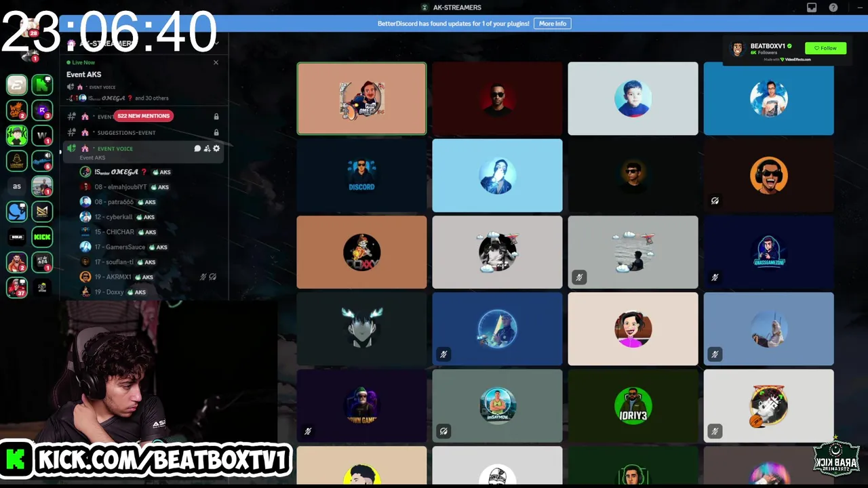Click deafen icon on imSaymon tile
868x488 pixels.
click(443, 430)
